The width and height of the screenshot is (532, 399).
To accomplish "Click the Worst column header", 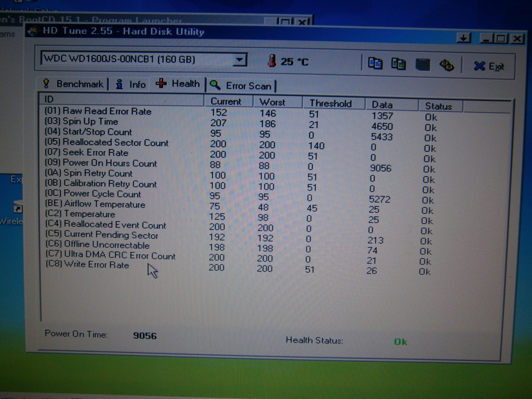I will pos(278,102).
